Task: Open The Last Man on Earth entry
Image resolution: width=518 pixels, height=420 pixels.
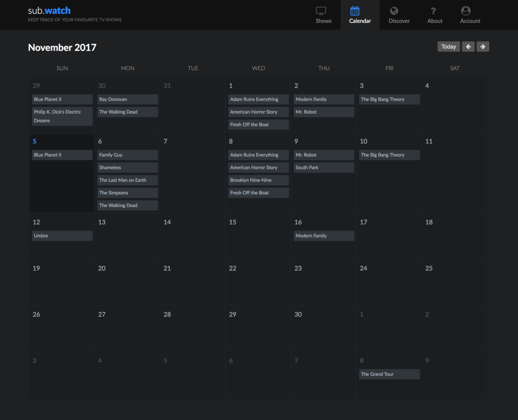Action: click(x=127, y=180)
